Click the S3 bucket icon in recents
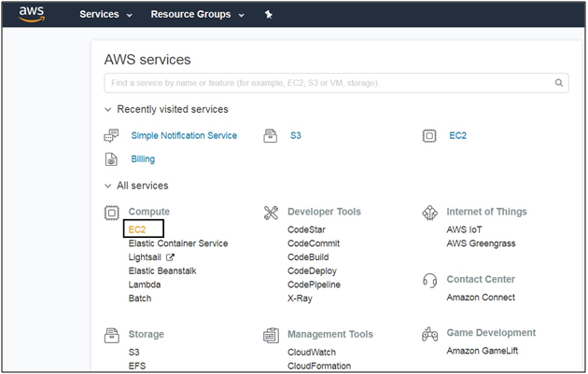This screenshot has width=588, height=374. pyautogui.click(x=272, y=135)
